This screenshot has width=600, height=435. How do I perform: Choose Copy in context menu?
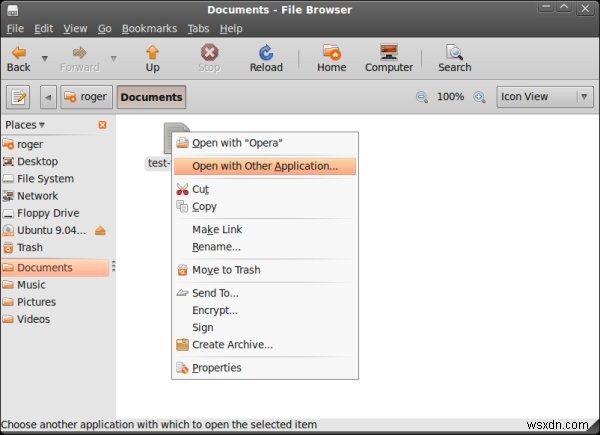point(265,207)
